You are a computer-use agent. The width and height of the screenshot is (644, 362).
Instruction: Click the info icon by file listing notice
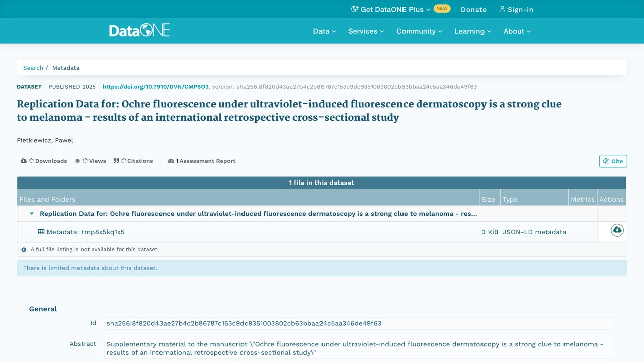pos(24,249)
